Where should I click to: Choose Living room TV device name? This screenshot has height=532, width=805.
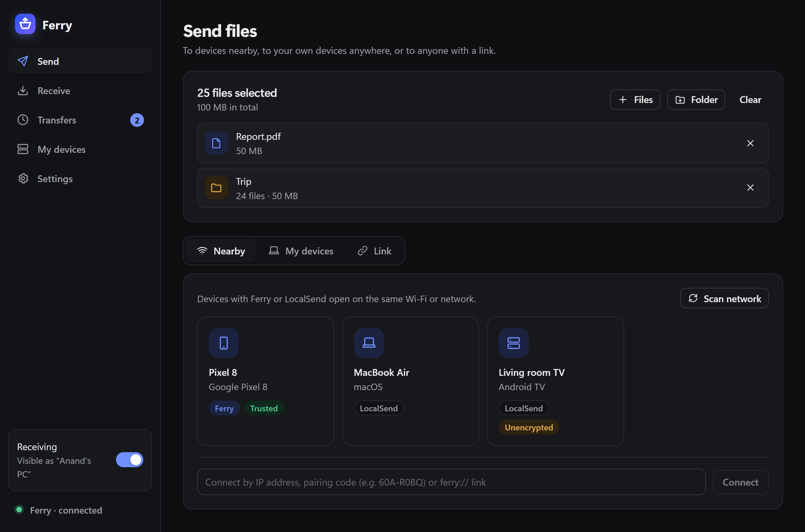pos(531,372)
